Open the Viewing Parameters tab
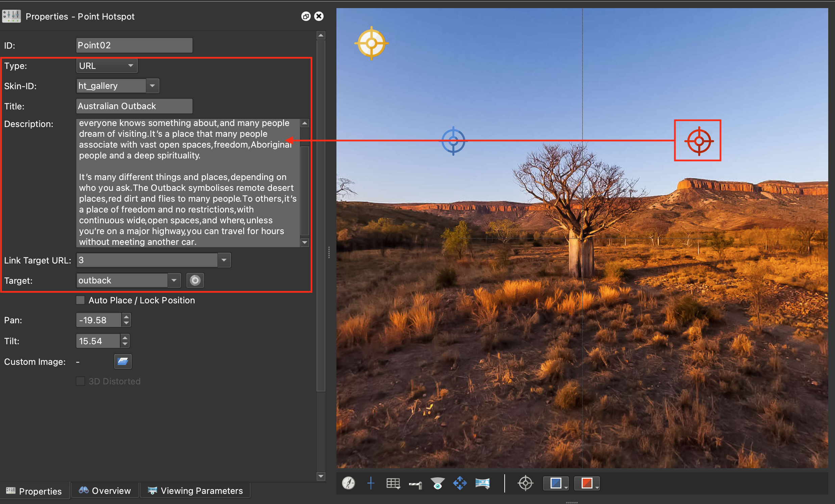 pos(196,490)
